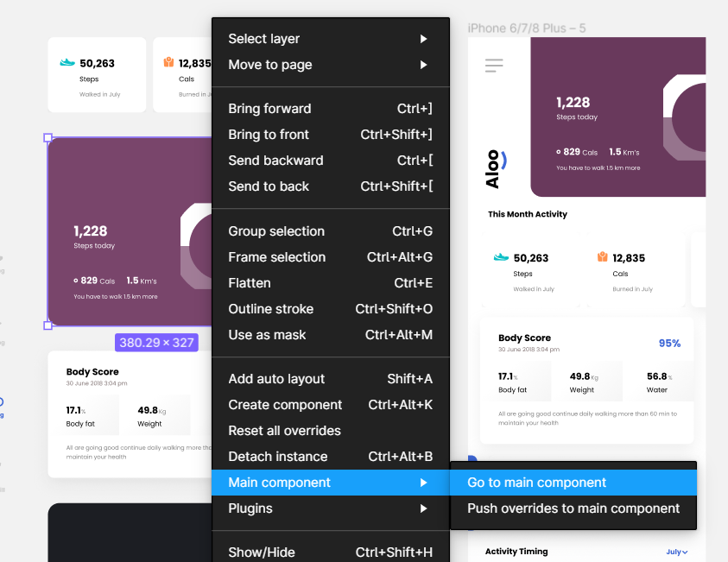This screenshot has width=728, height=562.
Task: Click the bottom-left selection handle of purple card
Action: click(47, 325)
